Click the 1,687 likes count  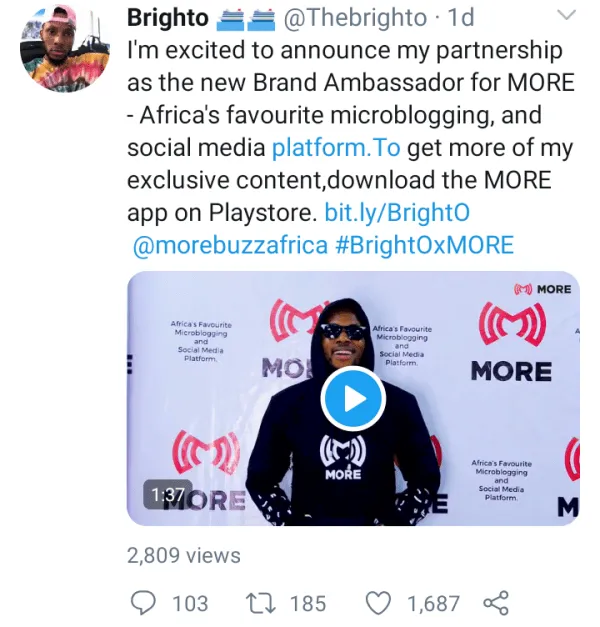433,603
